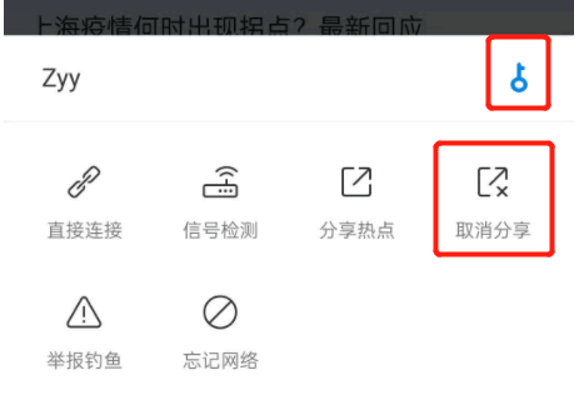The image size is (575, 416).
Task: Tap the Zyy network name
Action: coord(61,79)
